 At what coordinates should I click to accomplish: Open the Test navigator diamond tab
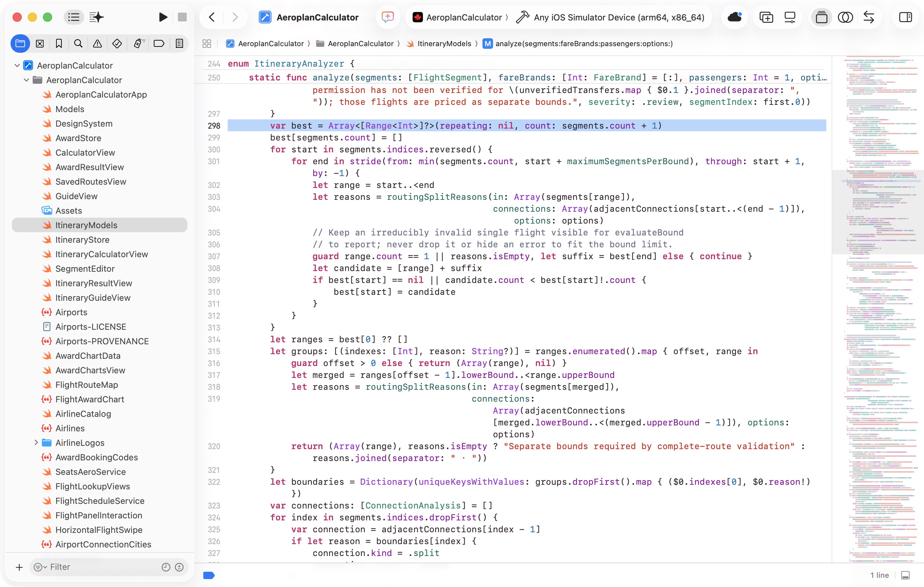[x=117, y=44]
